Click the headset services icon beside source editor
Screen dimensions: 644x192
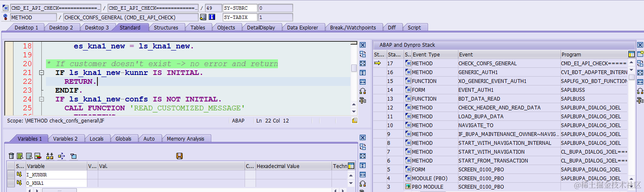pos(362,91)
